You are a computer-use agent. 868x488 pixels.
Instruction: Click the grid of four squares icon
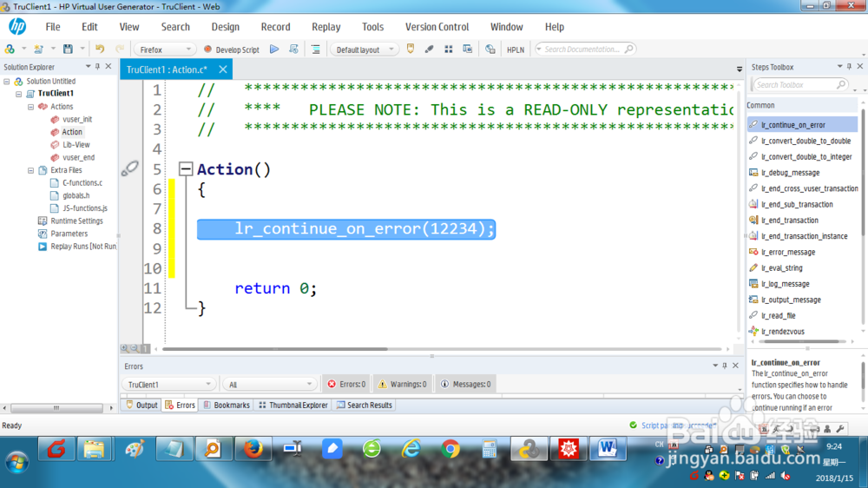click(449, 49)
